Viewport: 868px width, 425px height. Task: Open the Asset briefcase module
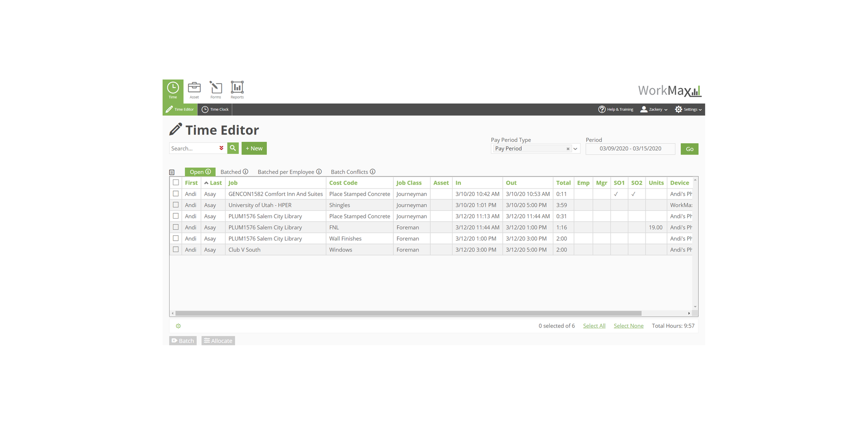pyautogui.click(x=194, y=90)
